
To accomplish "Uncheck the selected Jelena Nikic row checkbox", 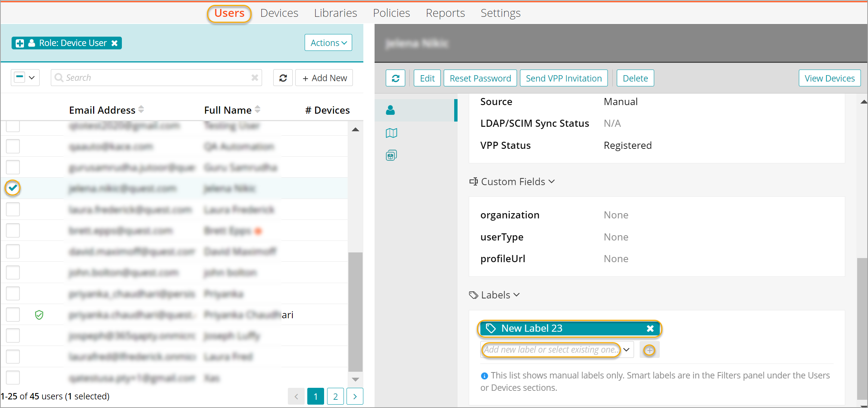I will click(x=13, y=188).
